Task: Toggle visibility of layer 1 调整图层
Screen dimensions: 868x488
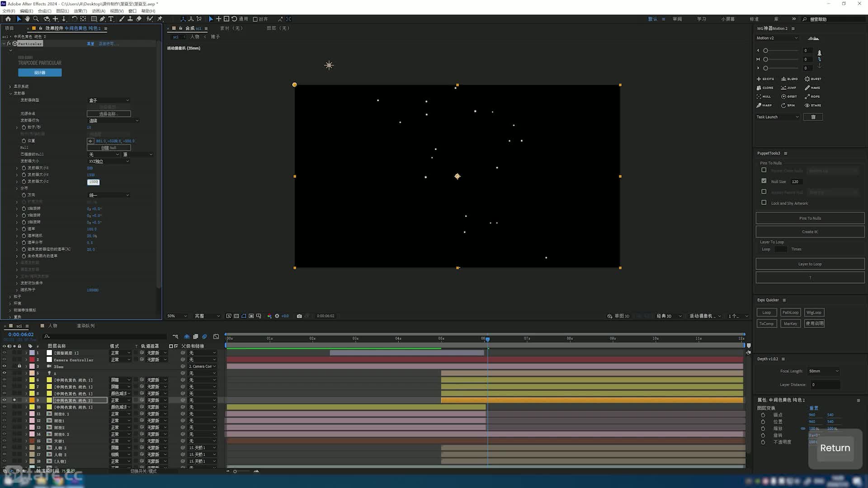Action: coord(5,353)
